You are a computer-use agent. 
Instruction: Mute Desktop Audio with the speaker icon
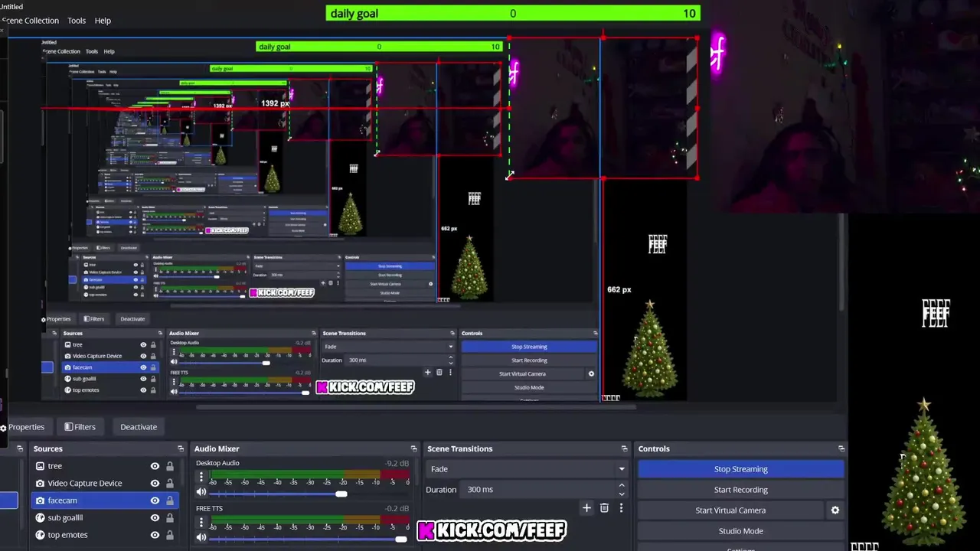click(201, 493)
